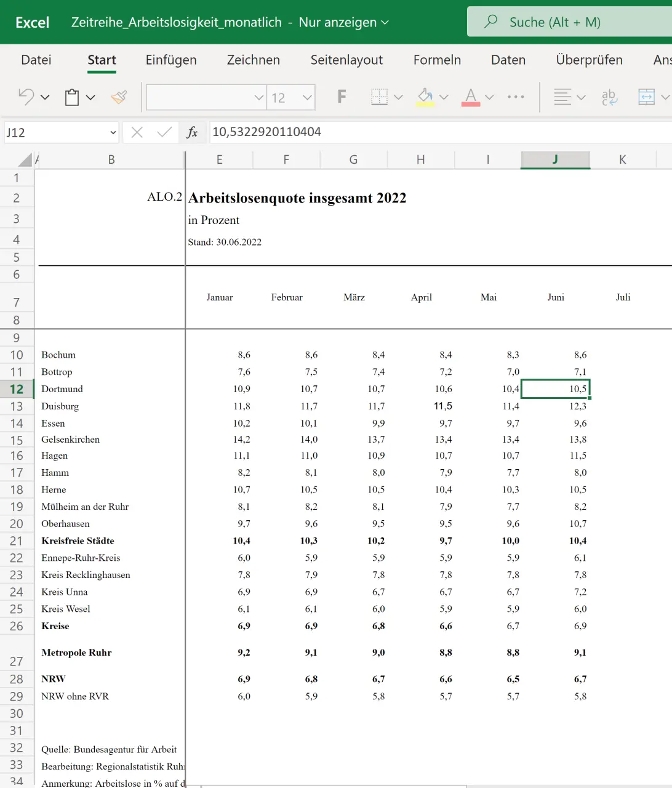Expand the font size dropdown
672x788 pixels.
point(307,97)
